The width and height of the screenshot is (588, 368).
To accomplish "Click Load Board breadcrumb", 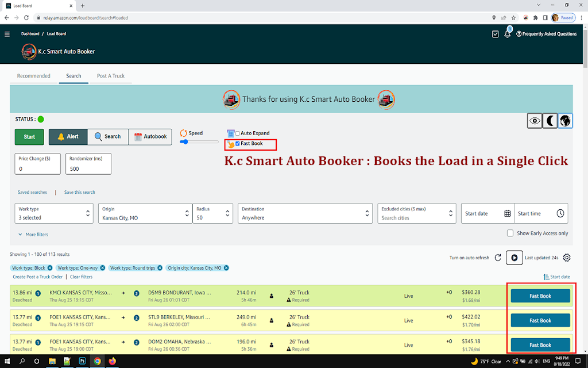I will [56, 34].
